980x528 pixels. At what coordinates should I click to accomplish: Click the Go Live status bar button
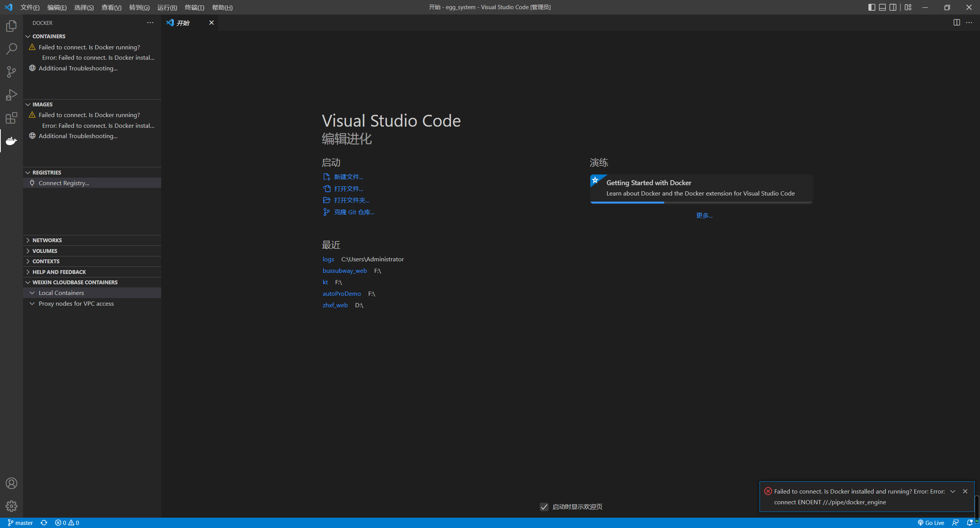(x=931, y=523)
